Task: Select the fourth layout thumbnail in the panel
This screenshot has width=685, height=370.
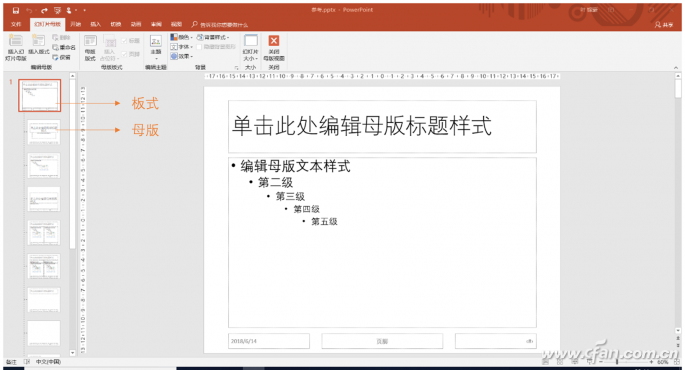Action: (x=44, y=199)
